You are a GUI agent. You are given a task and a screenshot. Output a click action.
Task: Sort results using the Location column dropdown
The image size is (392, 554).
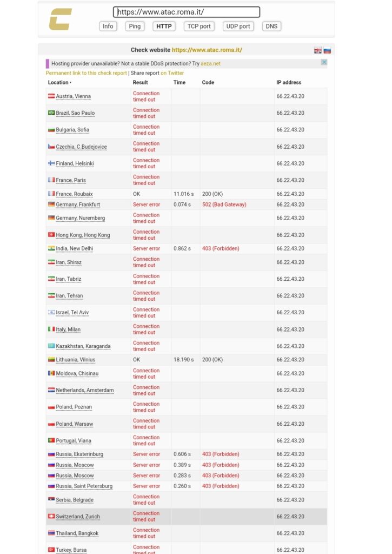click(x=59, y=83)
